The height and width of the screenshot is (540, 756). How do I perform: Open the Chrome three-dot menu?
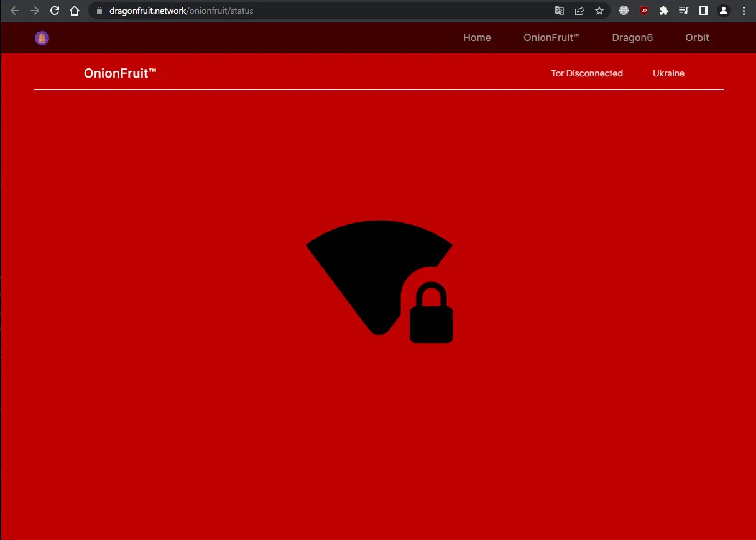(744, 11)
